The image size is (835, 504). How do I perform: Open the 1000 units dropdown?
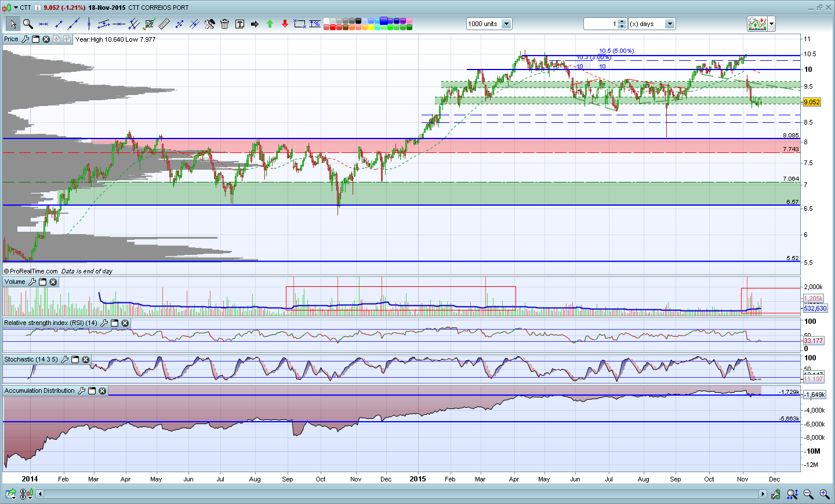(506, 24)
